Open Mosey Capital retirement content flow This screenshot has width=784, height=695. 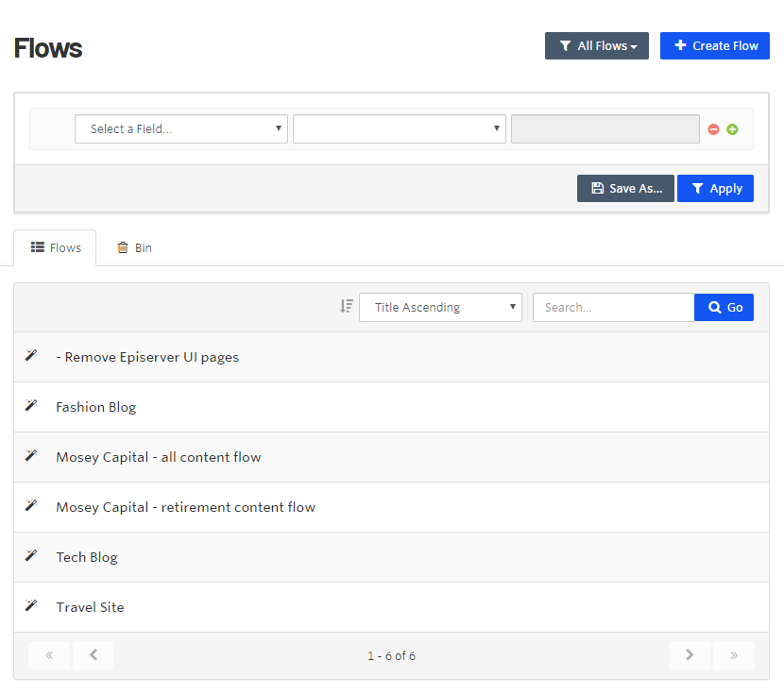pos(185,507)
